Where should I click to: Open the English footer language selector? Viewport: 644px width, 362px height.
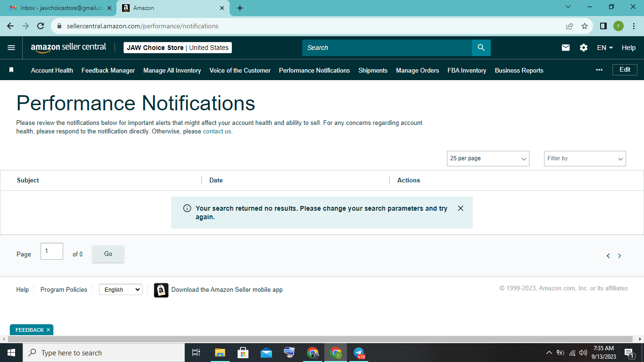point(121,289)
